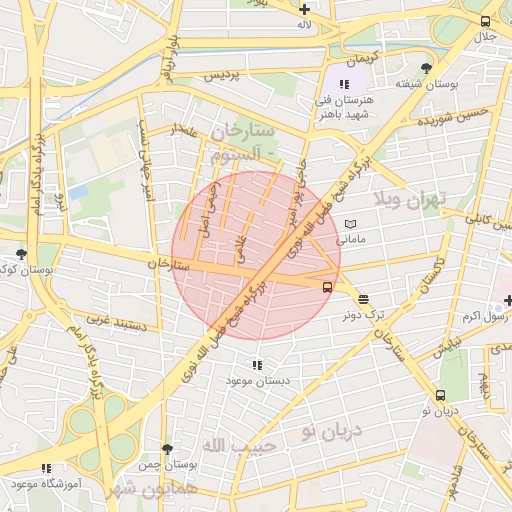Click the park tree icon near بوستان کوکب
512x512 pixels.
click(x=21, y=254)
